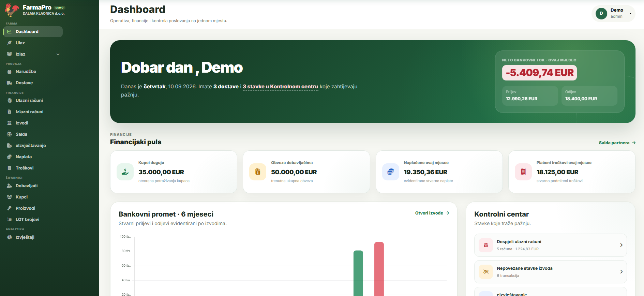Click the Odljev 18.400,00 EUR box
The height and width of the screenshot is (296, 644).
(x=589, y=95)
